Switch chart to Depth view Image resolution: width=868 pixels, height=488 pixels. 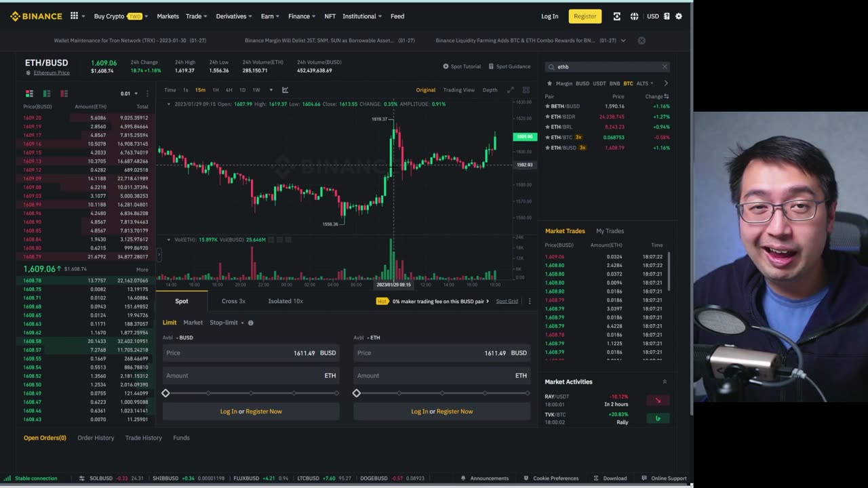[x=490, y=90]
